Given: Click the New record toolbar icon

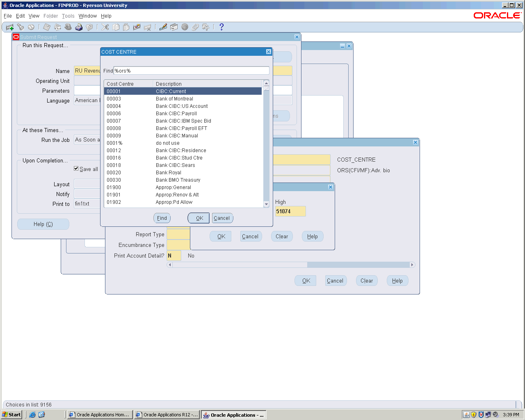Looking at the screenshot, I should 9,27.
